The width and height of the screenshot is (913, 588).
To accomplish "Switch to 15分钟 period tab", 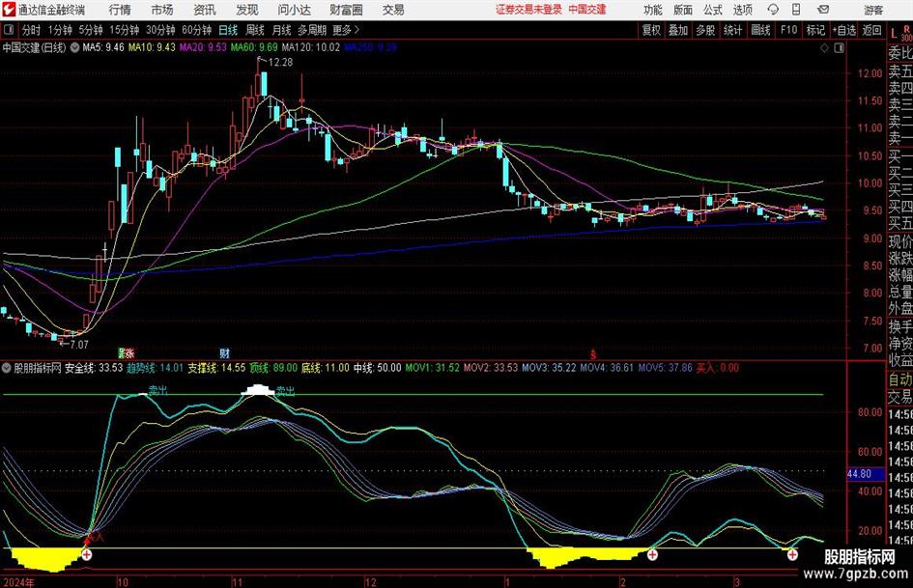I will [124, 30].
